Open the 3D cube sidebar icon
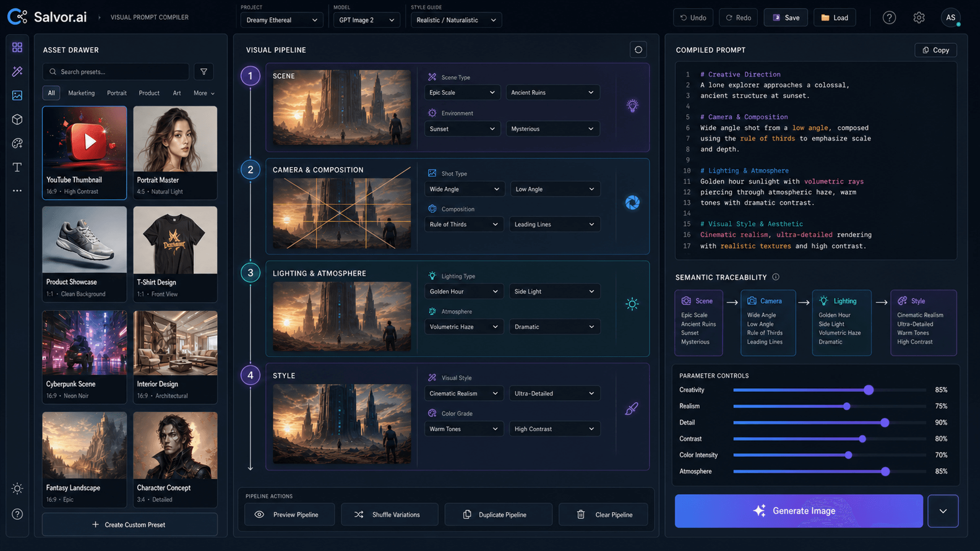 [17, 119]
